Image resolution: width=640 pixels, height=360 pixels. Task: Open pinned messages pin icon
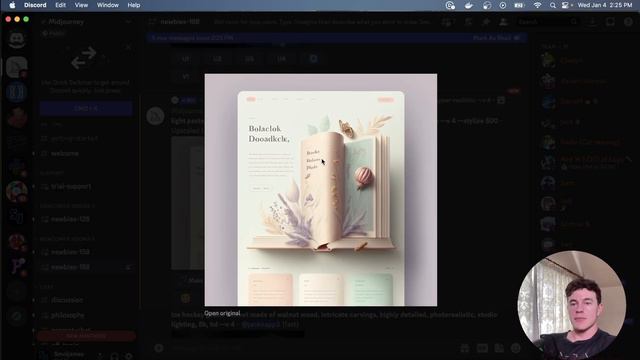click(486, 22)
